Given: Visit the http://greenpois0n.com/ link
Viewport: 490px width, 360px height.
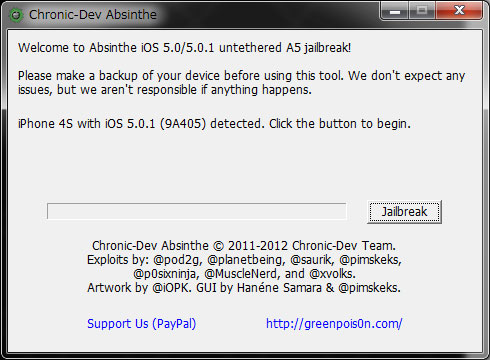Looking at the screenshot, I should [x=334, y=324].
